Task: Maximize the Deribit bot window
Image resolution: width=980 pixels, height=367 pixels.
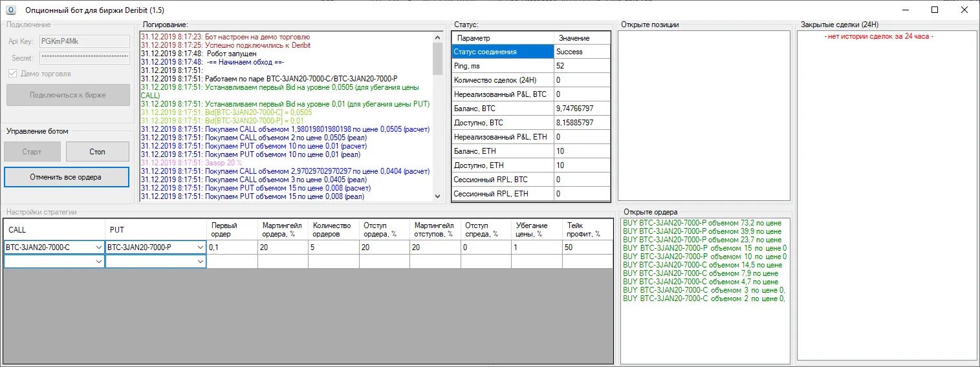Action: click(935, 10)
